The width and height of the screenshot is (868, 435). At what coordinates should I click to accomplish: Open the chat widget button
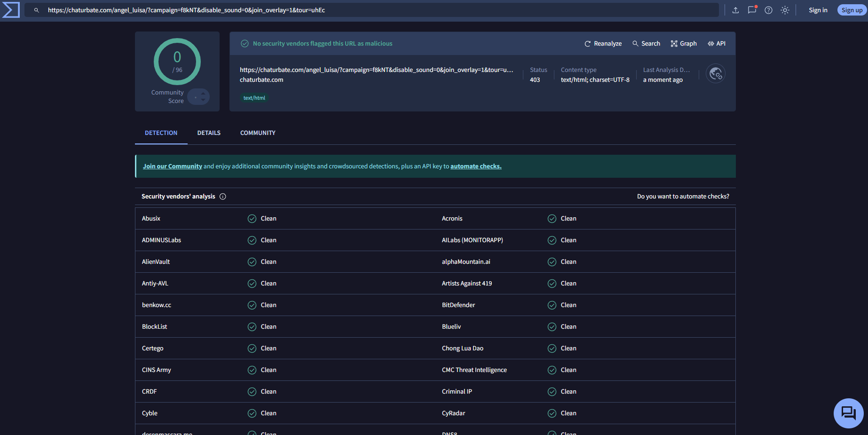click(x=849, y=413)
